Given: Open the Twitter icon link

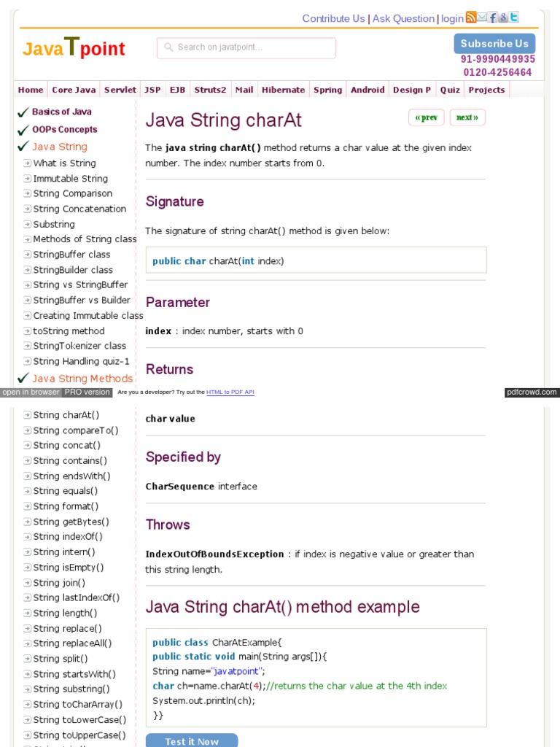Looking at the screenshot, I should point(514,18).
